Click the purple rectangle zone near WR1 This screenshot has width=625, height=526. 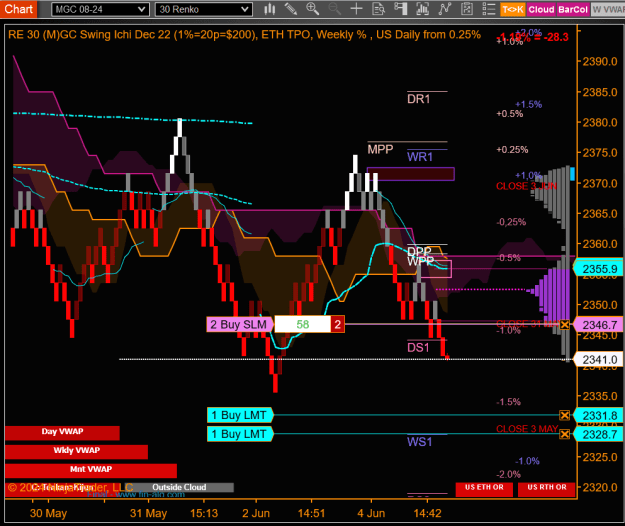411,174
